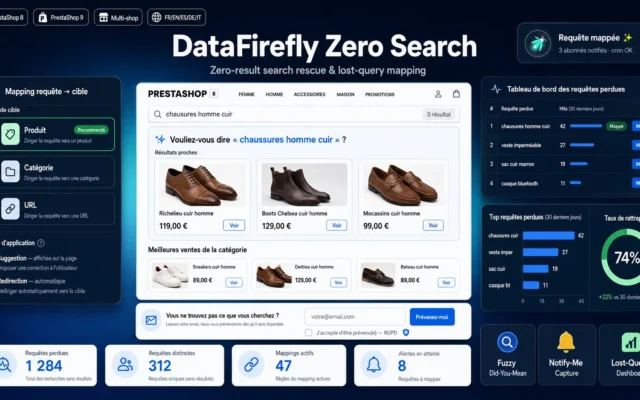Click the sac cuir marron table row
The image size is (640, 400).
click(562, 164)
